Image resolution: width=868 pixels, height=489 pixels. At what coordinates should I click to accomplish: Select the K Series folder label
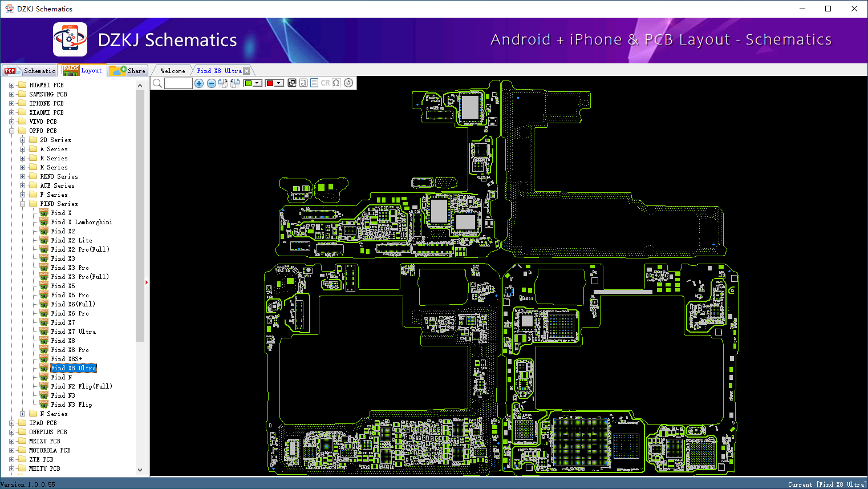point(54,167)
